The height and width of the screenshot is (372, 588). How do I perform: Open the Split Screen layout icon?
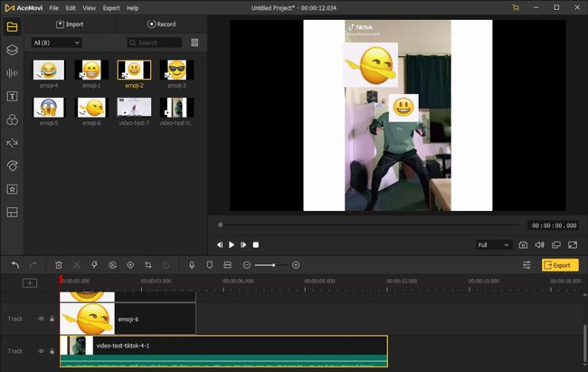(x=12, y=213)
